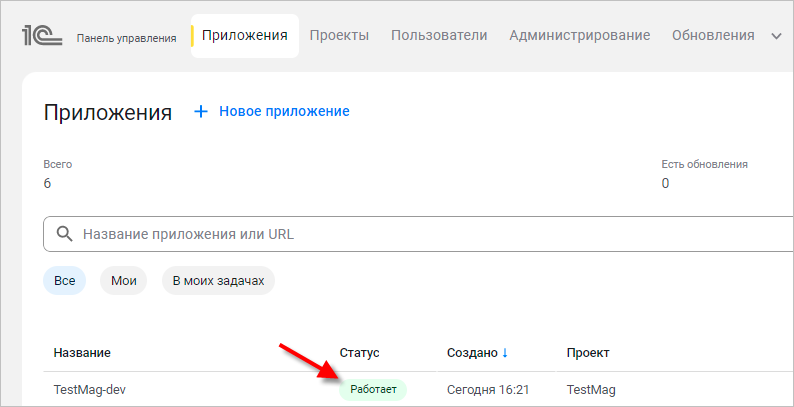
Task: Focus the application name or URL search field
Action: point(418,234)
